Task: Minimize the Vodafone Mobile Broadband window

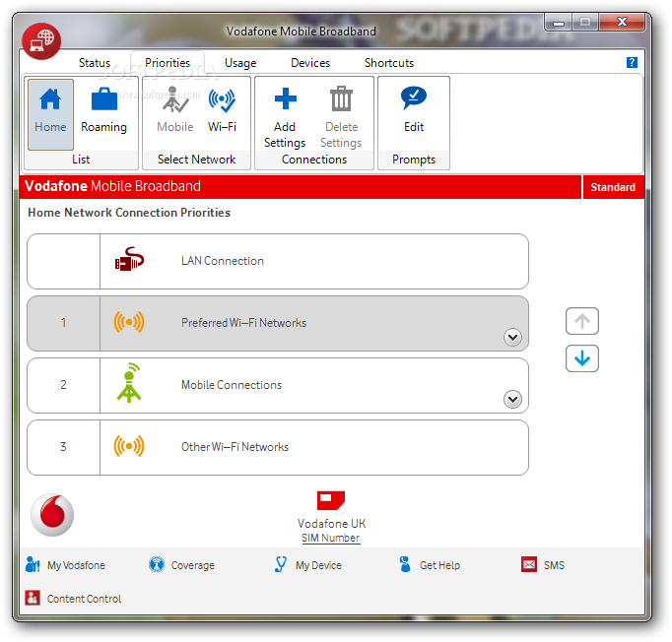Action: (x=559, y=23)
